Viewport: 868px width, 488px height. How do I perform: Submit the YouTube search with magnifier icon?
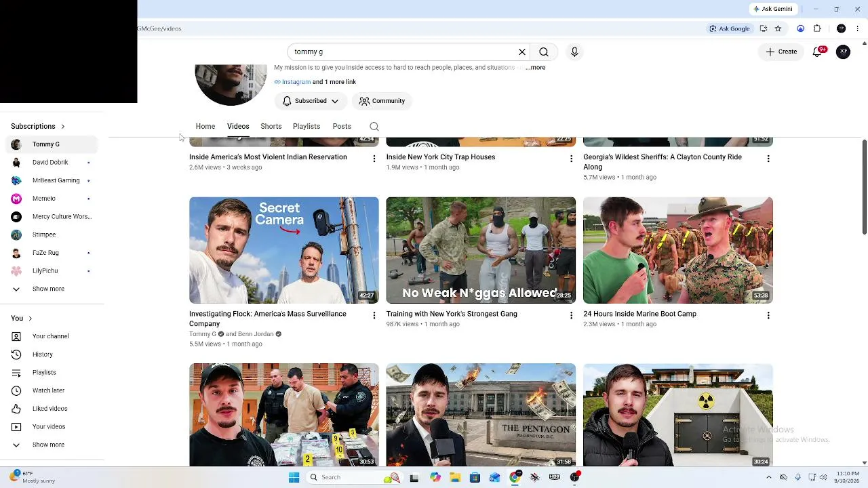[x=544, y=52]
